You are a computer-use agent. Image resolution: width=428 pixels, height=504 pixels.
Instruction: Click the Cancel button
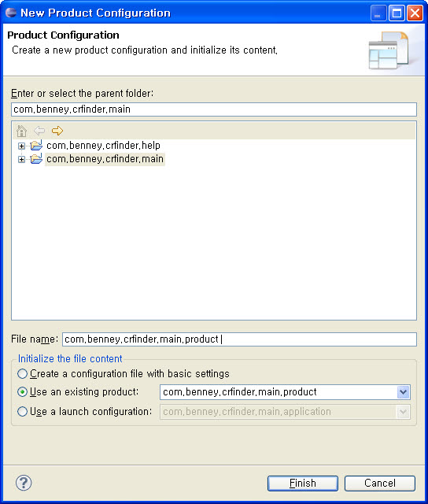[380, 483]
